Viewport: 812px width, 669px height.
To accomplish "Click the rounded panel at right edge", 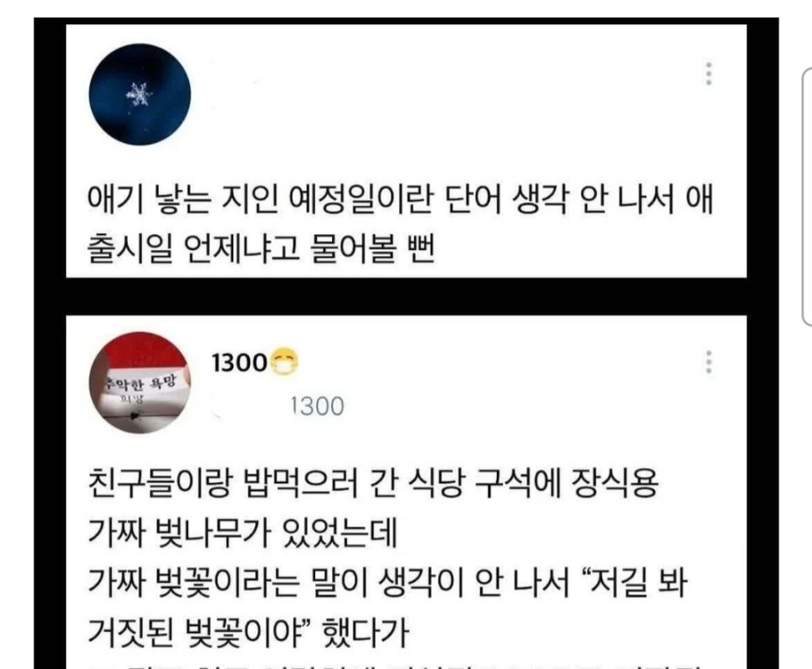I will click(x=807, y=197).
